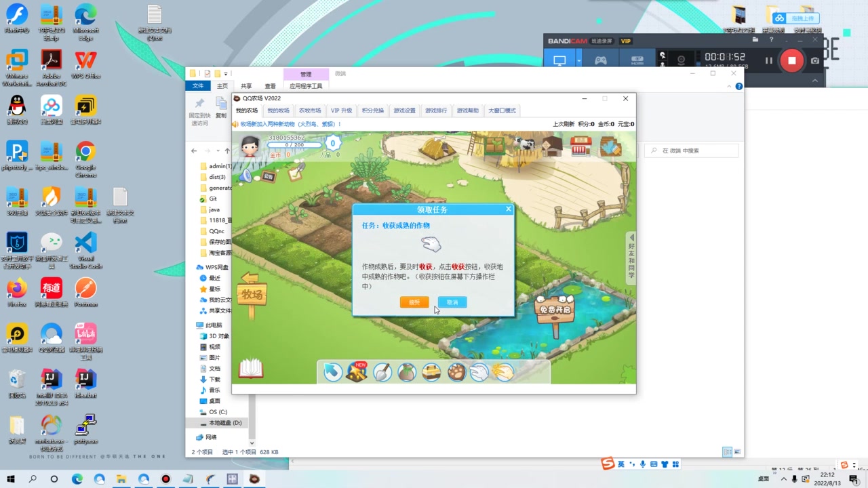Open the red shop icon in farm
The height and width of the screenshot is (488, 868).
pos(580,146)
